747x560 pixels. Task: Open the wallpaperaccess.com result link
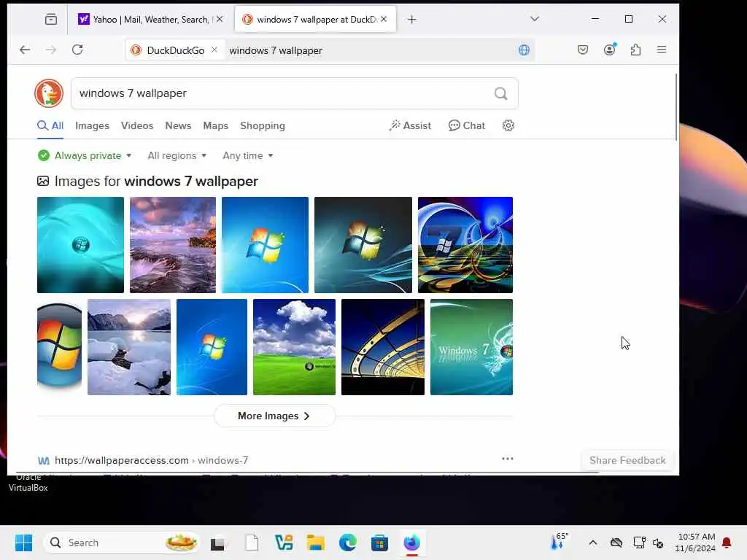(x=151, y=461)
